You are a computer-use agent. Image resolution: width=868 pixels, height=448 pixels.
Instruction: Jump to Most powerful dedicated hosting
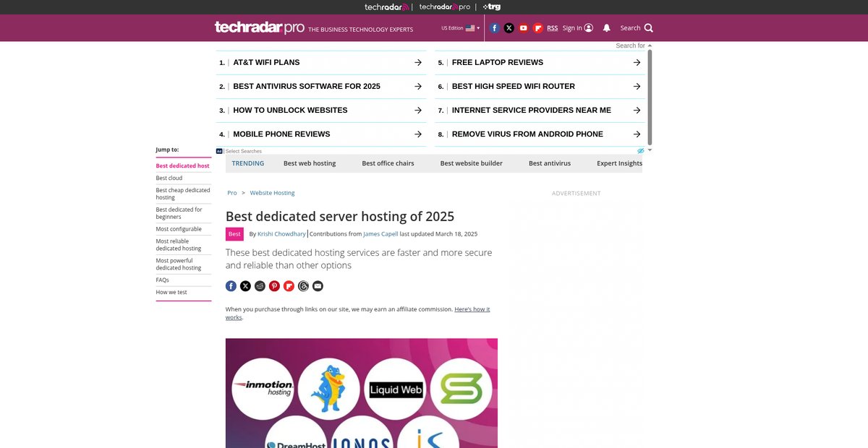click(179, 264)
